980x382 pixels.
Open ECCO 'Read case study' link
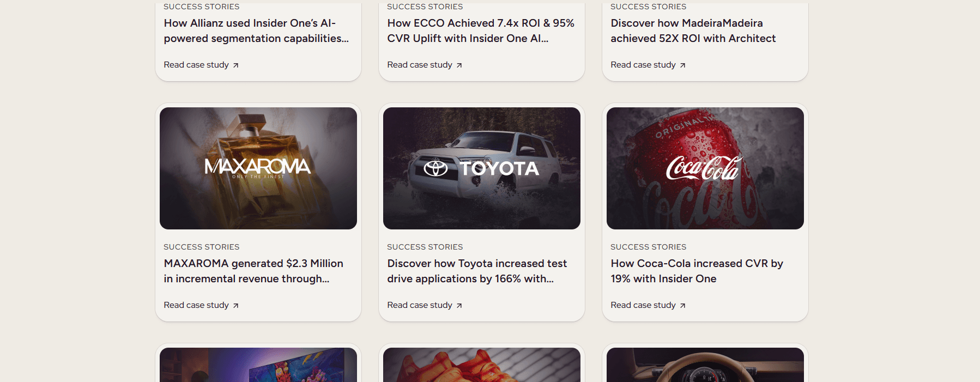coord(425,65)
